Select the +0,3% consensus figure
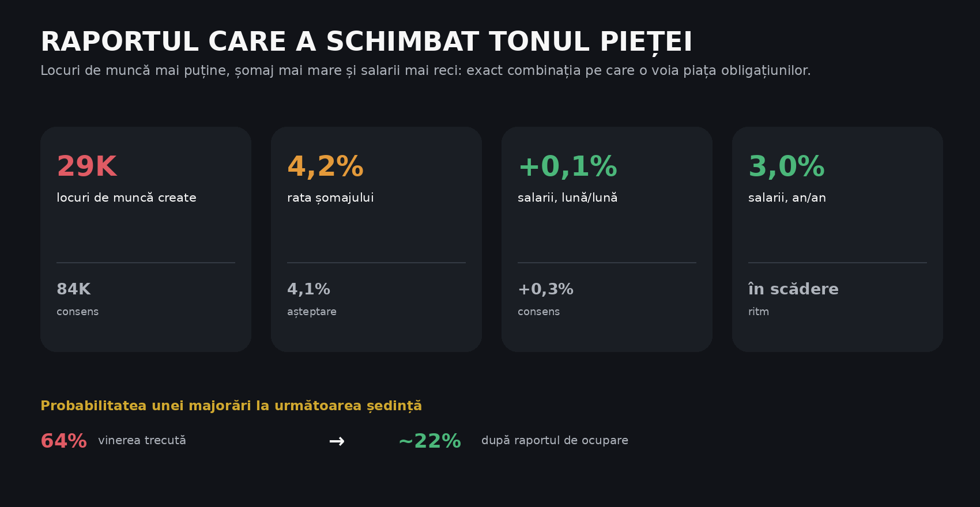 [545, 289]
